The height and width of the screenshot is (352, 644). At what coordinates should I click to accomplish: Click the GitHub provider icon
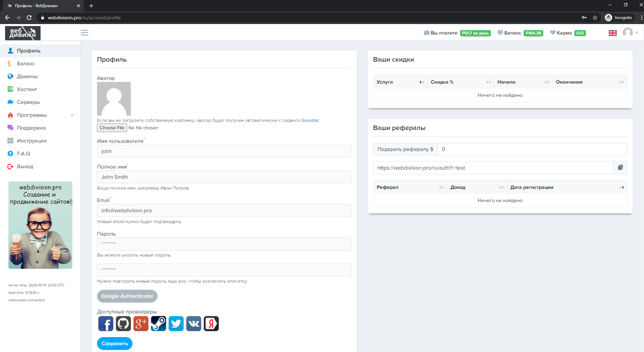(123, 324)
